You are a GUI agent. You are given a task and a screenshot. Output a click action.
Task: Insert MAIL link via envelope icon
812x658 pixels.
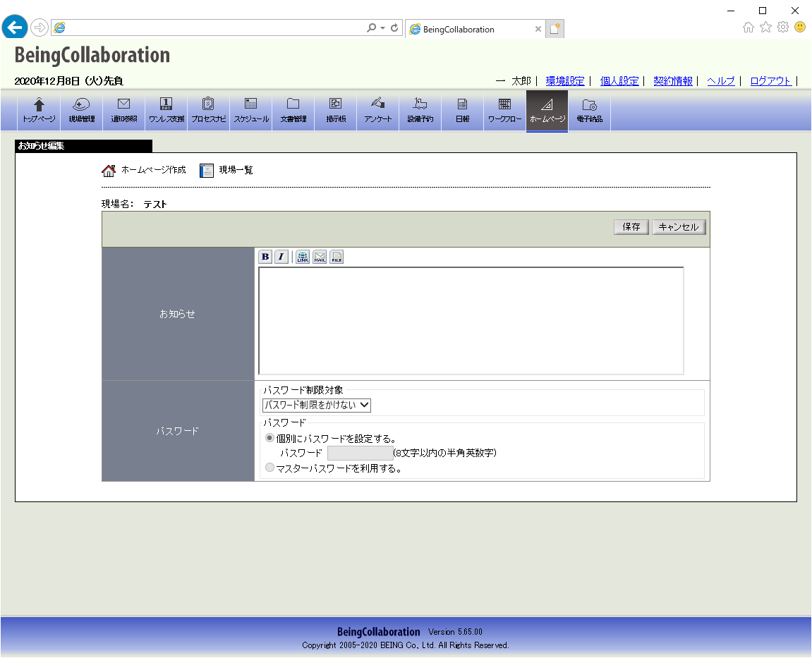pyautogui.click(x=320, y=257)
